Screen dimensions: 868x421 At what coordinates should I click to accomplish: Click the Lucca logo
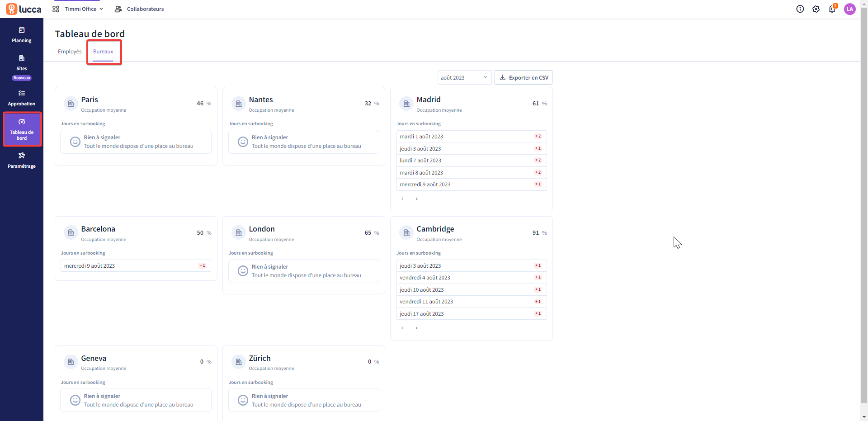tap(24, 9)
